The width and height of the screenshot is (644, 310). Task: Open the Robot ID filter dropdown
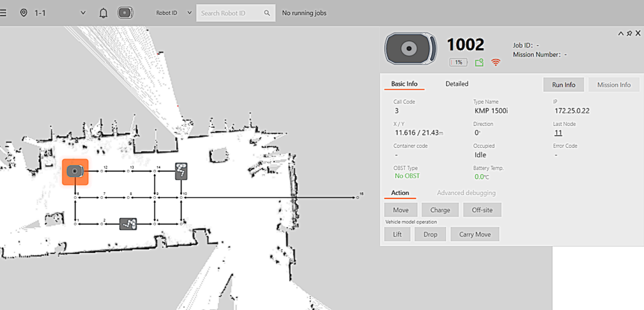(190, 13)
